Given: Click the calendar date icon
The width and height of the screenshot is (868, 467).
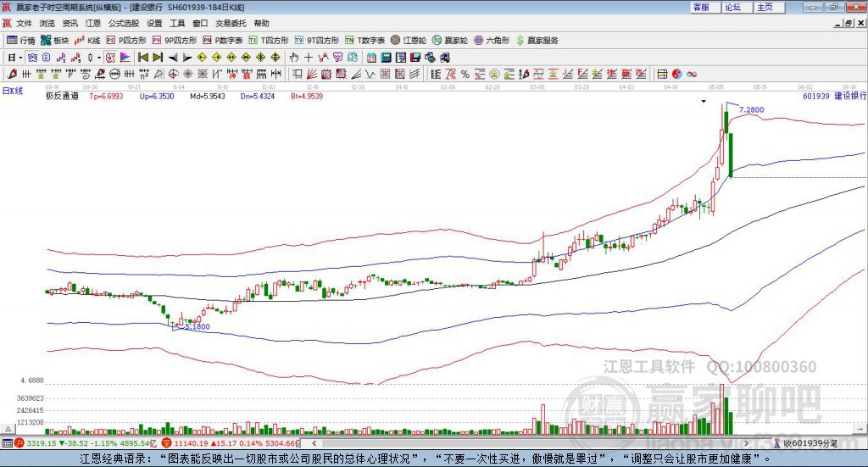Looking at the screenshot, I should pos(371,58).
